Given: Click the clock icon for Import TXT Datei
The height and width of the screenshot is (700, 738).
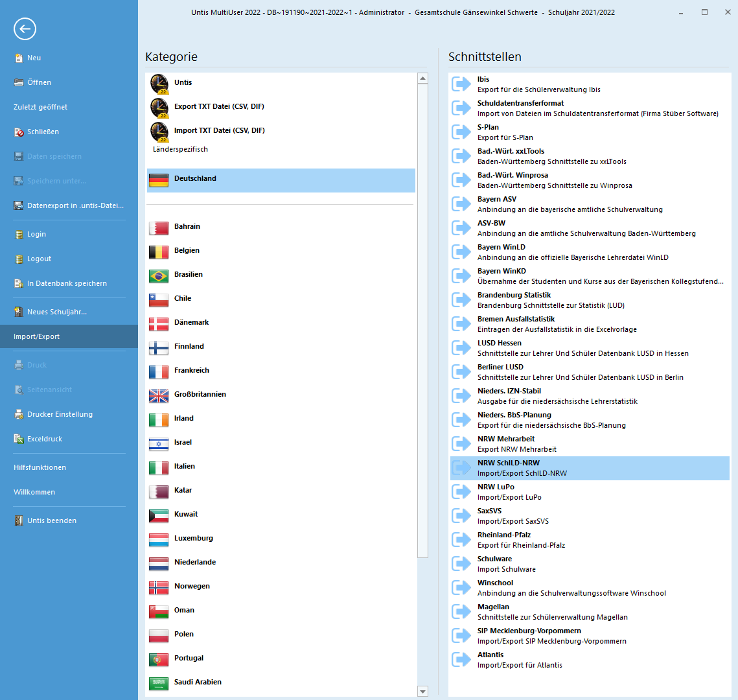Looking at the screenshot, I should pos(159,132).
